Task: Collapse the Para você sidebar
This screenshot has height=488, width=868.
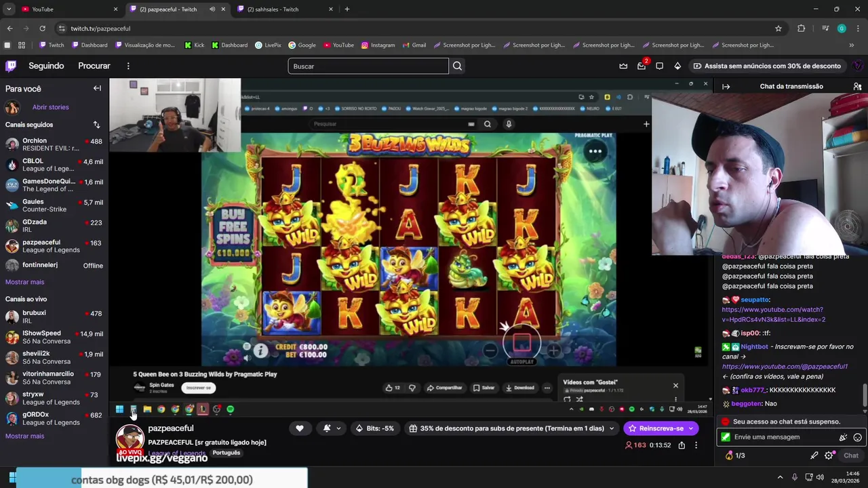Action: coord(97,88)
